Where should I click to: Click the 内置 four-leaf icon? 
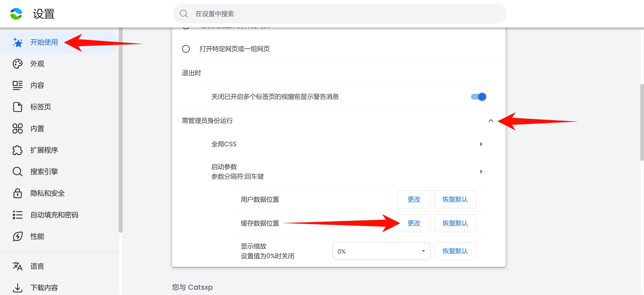[17, 128]
